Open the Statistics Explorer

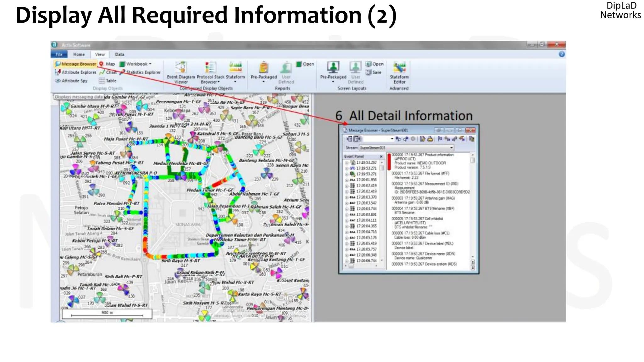click(x=140, y=72)
